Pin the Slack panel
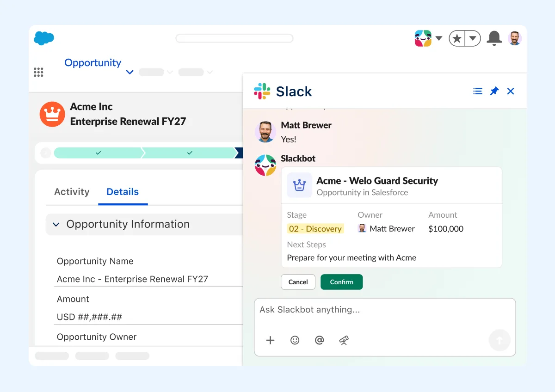 pyautogui.click(x=494, y=91)
